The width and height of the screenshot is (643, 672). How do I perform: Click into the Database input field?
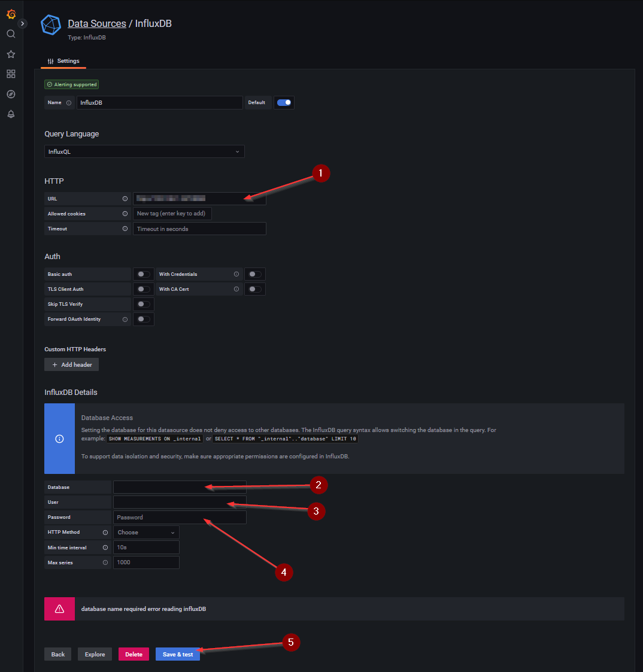tap(180, 487)
